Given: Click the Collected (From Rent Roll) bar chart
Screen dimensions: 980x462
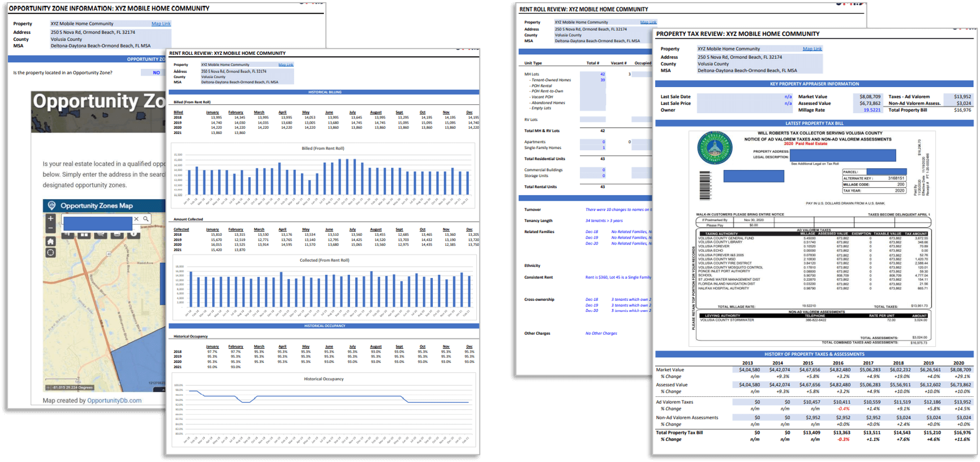Looking at the screenshot, I should click(323, 287).
